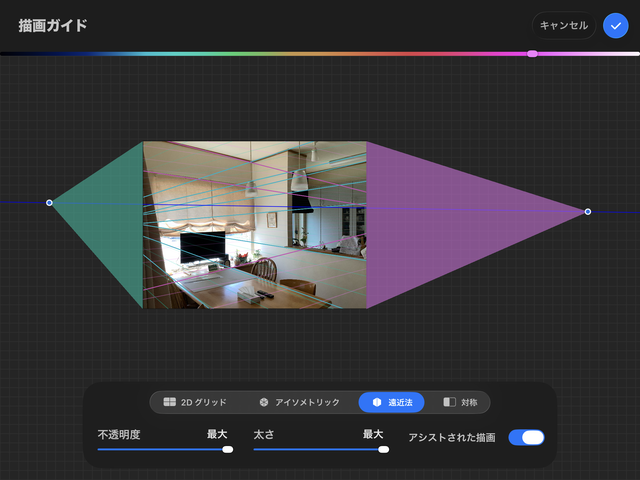Toggle the アシストされた描画 switch

pos(526,438)
